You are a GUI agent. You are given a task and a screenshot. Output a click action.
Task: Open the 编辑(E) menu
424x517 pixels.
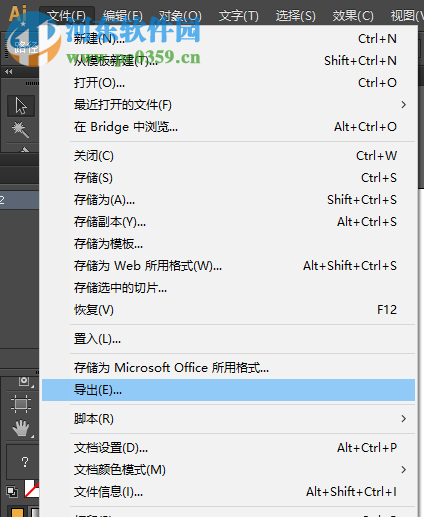[123, 16]
